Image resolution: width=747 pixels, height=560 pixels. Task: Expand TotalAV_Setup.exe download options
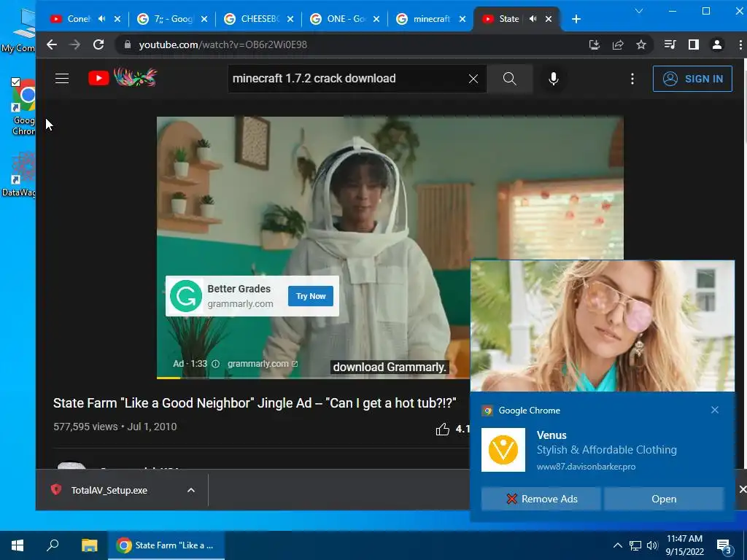pos(191,490)
